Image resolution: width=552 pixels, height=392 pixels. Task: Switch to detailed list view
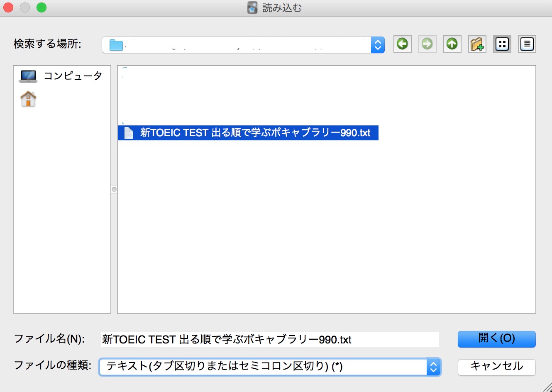(527, 44)
